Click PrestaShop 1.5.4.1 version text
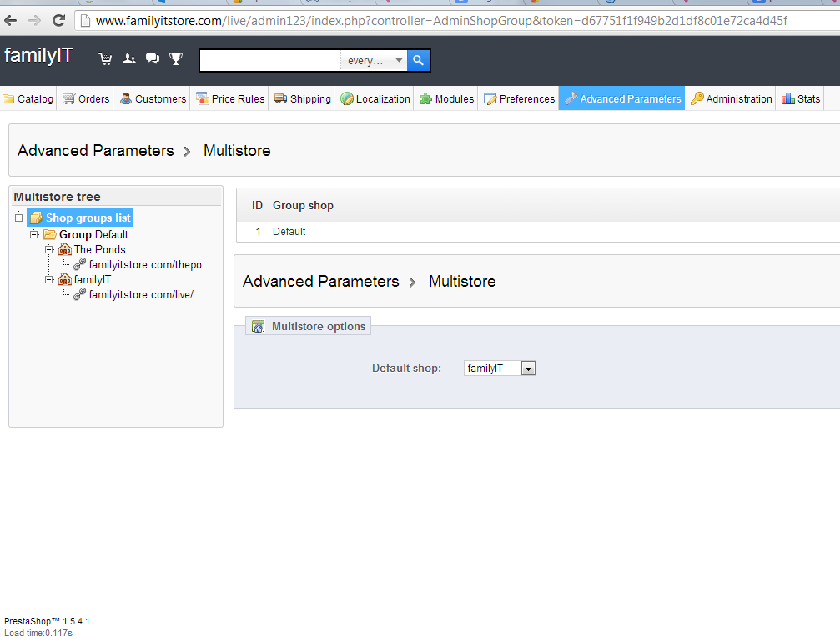Viewport: 840px width, 642px height. click(48, 621)
